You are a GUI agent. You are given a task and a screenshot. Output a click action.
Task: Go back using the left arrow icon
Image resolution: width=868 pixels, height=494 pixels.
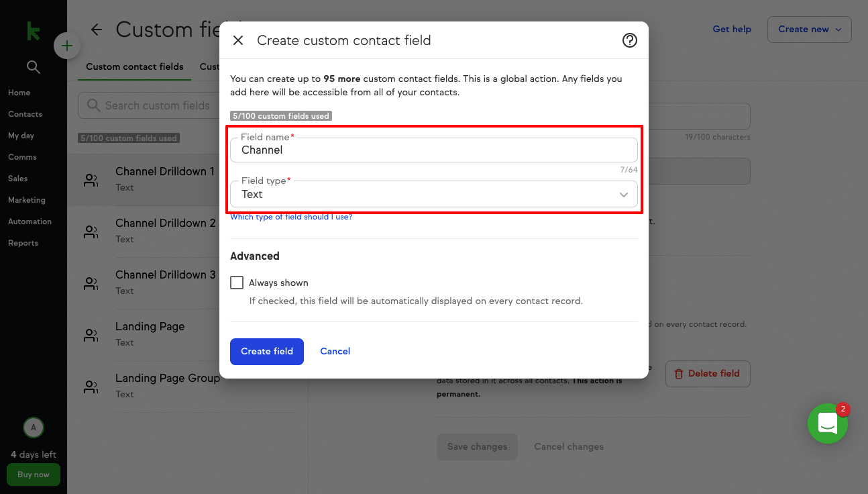97,30
